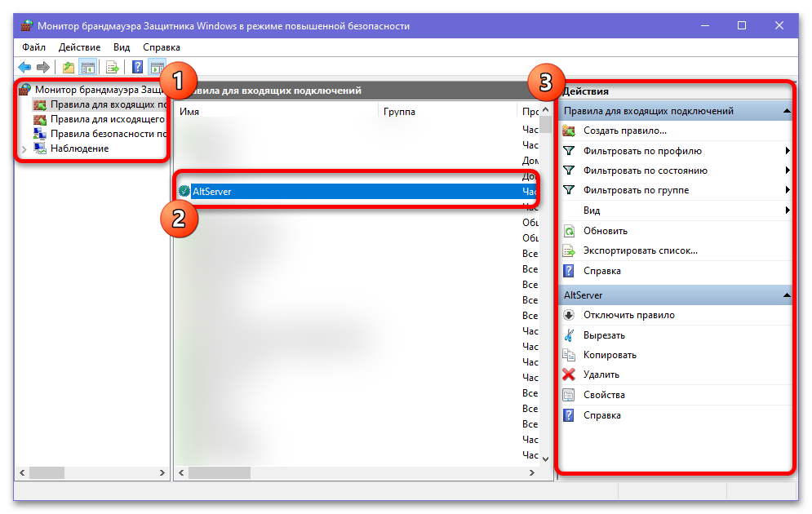The image size is (812, 514).
Task: Click the down arrow of the rules list scrollbar
Action: coord(545,459)
